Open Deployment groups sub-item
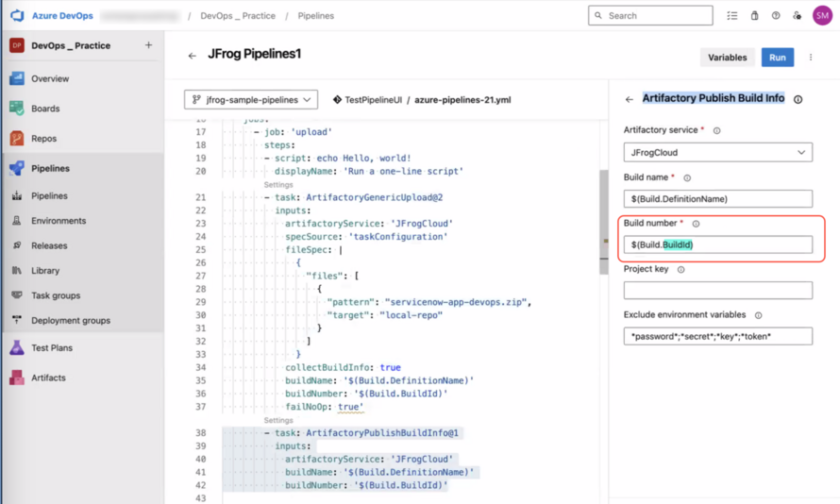840x504 pixels. [x=71, y=320]
